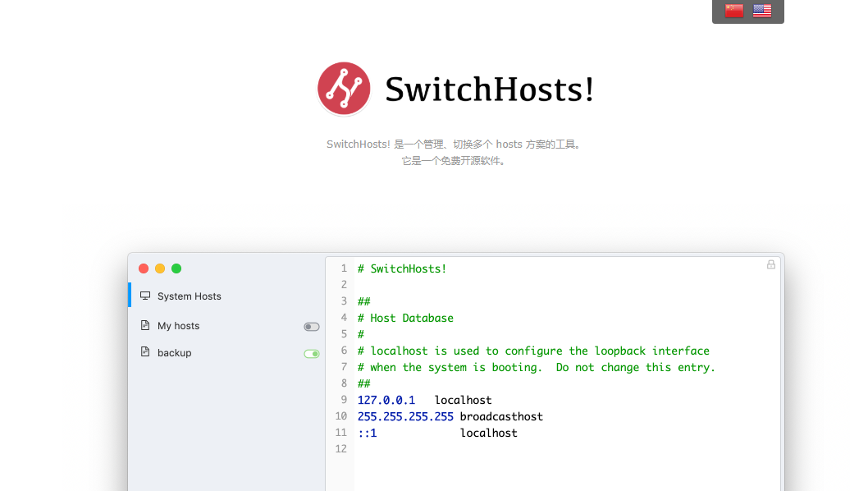Click the '# SwitchHosts!' comment line
The height and width of the screenshot is (491, 868).
(402, 268)
